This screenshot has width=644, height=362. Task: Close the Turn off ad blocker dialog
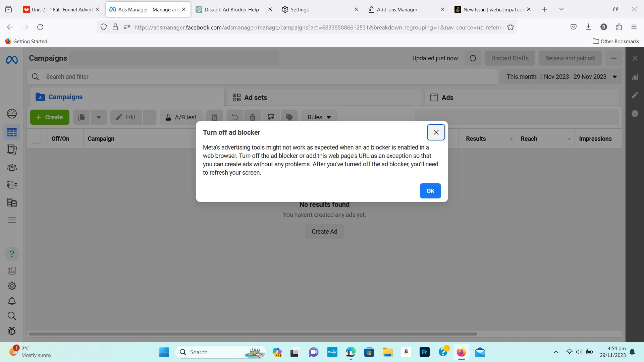(x=436, y=132)
